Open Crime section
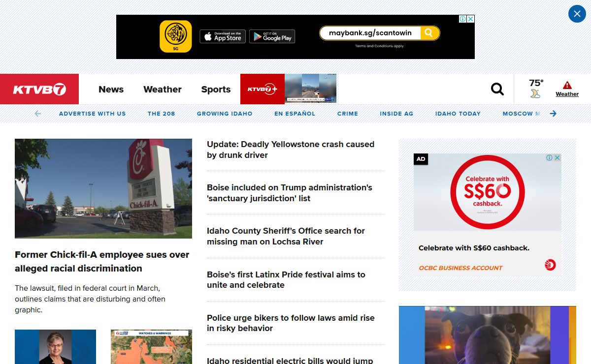This screenshot has width=591, height=364. click(x=348, y=114)
